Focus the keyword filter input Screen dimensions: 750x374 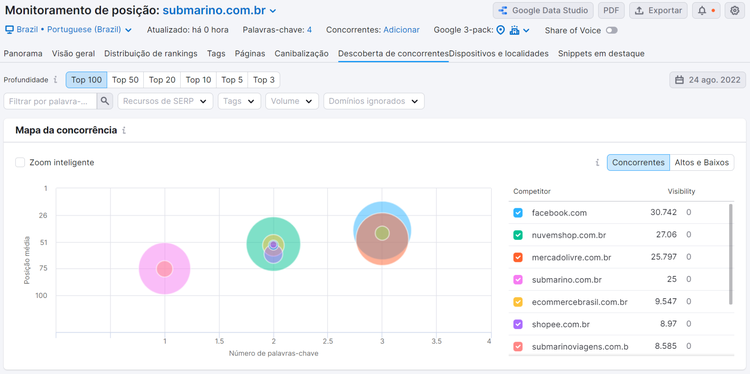(50, 101)
